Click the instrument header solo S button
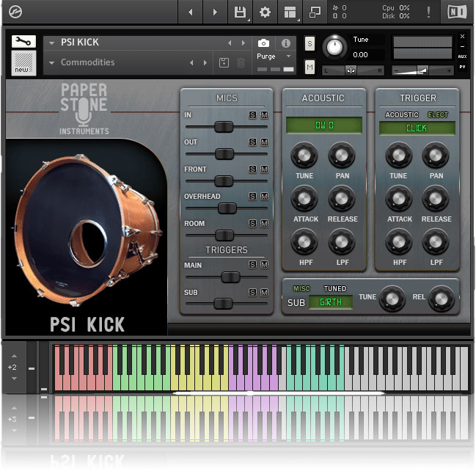Viewport: 476px width, 471px height. tap(310, 43)
